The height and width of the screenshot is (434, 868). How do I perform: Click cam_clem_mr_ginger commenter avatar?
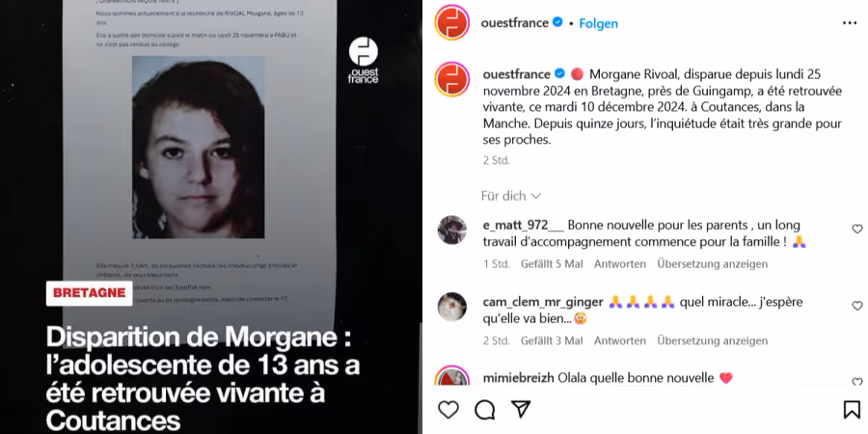(451, 307)
